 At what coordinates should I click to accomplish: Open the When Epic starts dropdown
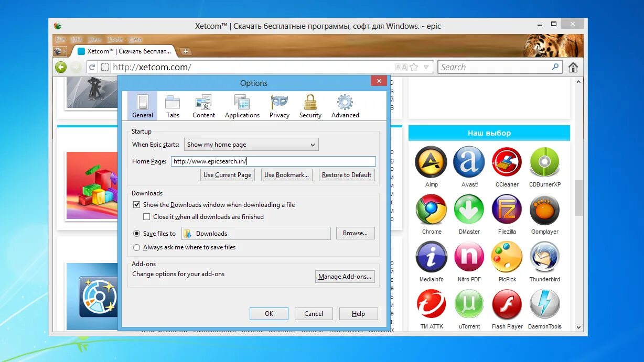[x=251, y=145]
